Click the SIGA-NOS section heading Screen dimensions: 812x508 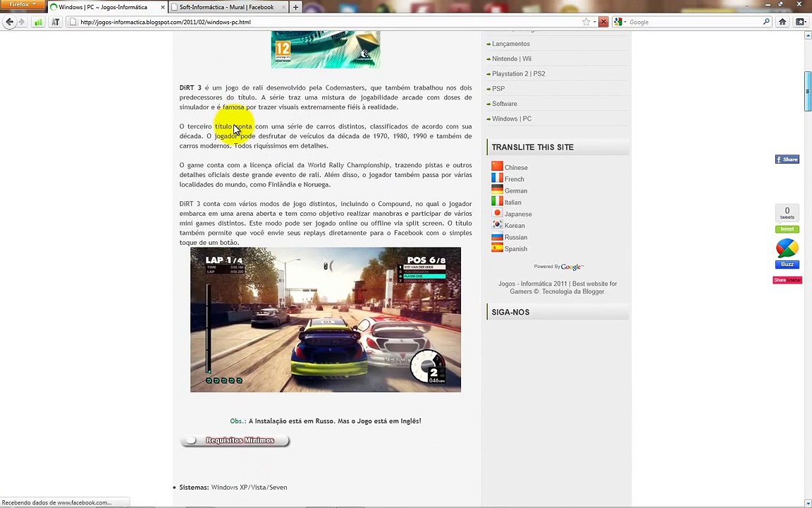pos(510,312)
